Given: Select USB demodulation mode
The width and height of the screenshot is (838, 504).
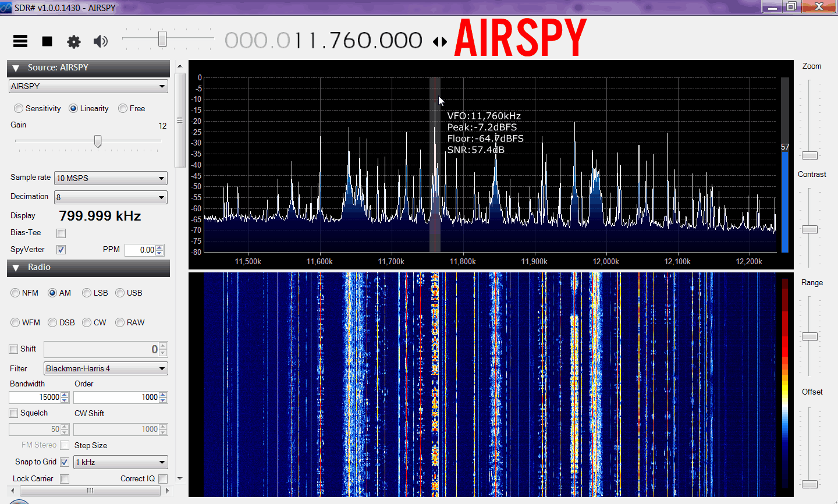Looking at the screenshot, I should (x=120, y=293).
